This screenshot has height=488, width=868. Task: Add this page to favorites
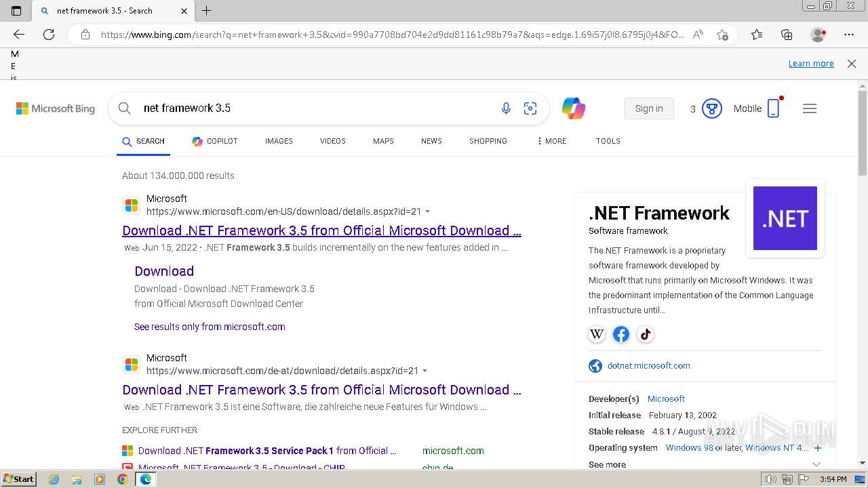[722, 35]
